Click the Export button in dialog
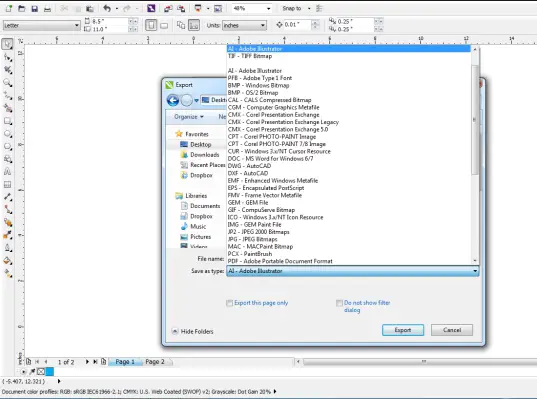The width and height of the screenshot is (537, 399). [x=403, y=330]
